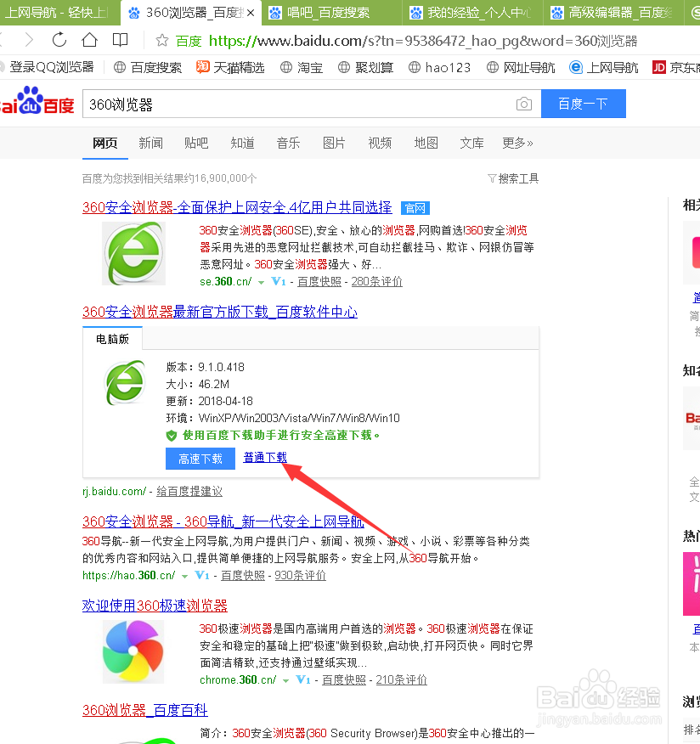Open 天猫精选 bookmark
The width and height of the screenshot is (700, 744).
(230, 67)
